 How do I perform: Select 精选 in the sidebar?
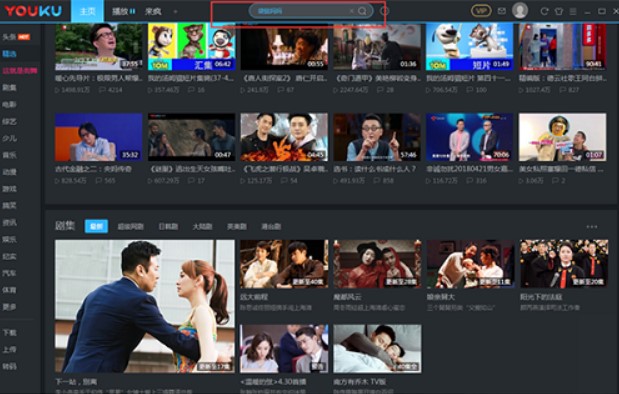[x=9, y=54]
